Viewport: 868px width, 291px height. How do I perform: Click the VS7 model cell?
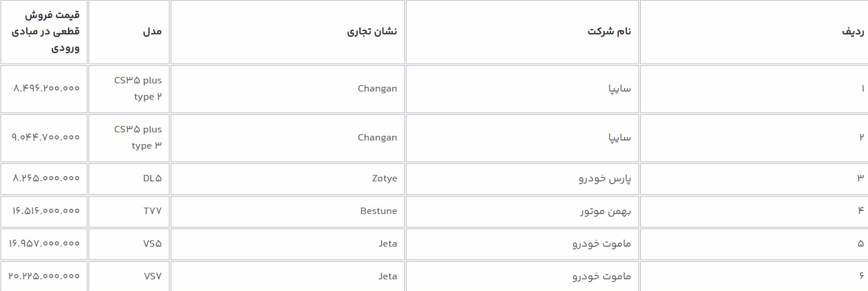pos(153,276)
